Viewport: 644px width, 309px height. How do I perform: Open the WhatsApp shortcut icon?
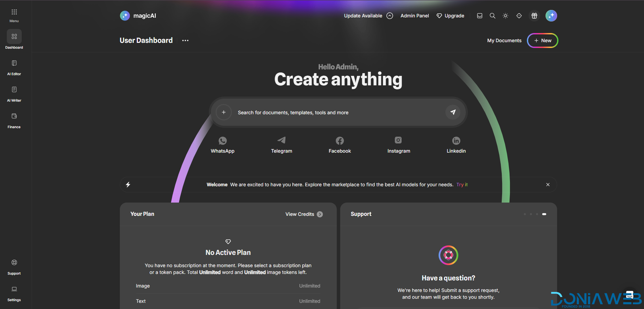click(x=223, y=141)
